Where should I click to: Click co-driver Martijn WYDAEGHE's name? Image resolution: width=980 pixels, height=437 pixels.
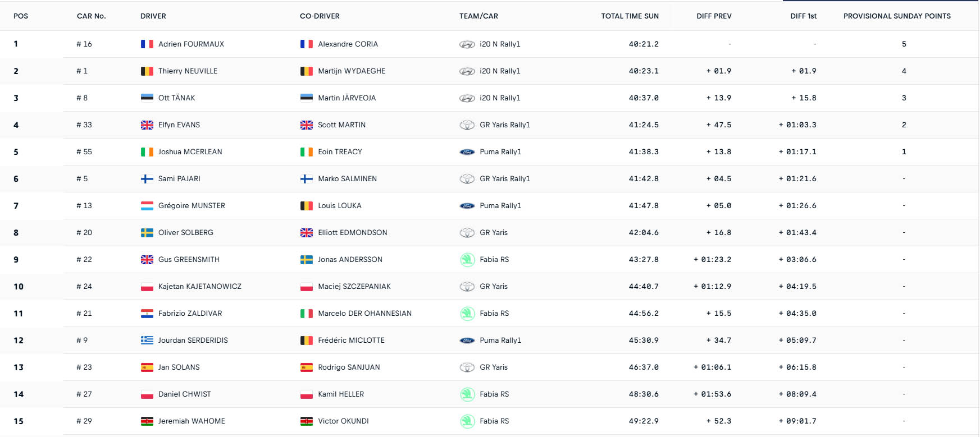[x=352, y=71]
